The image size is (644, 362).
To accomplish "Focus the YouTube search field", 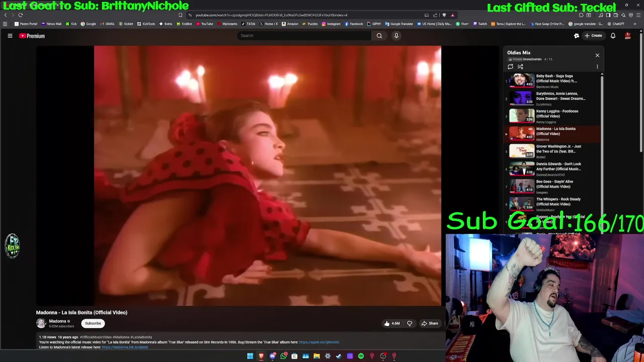I will (x=304, y=36).
